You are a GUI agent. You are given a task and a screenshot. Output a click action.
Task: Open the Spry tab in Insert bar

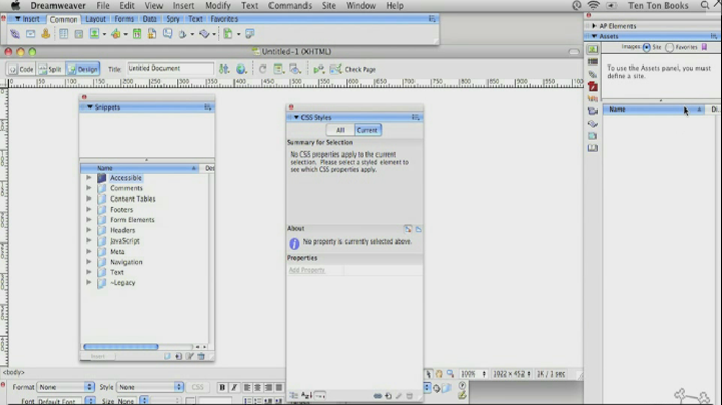pos(173,19)
